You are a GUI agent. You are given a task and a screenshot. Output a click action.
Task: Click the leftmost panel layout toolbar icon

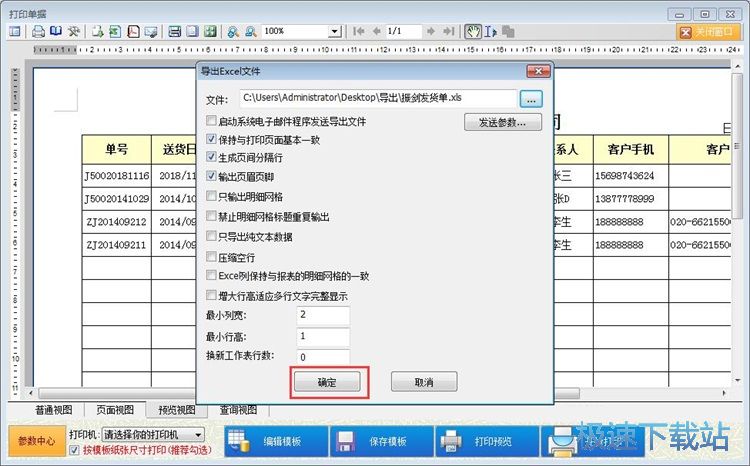[15, 32]
